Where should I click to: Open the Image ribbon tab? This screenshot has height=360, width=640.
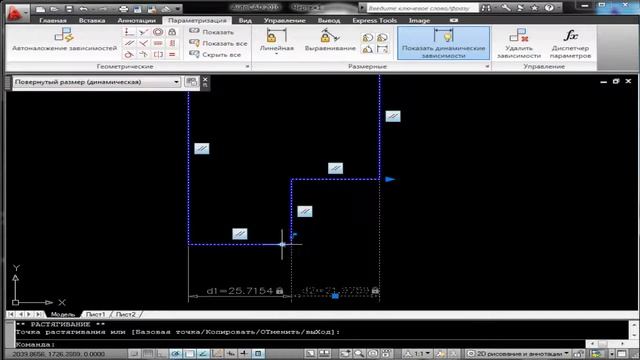(x=419, y=20)
